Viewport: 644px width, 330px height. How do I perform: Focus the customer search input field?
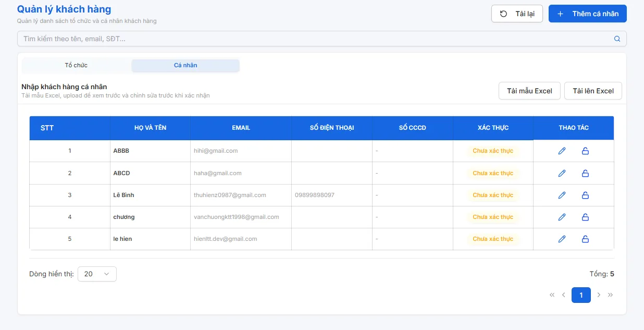(x=313, y=39)
